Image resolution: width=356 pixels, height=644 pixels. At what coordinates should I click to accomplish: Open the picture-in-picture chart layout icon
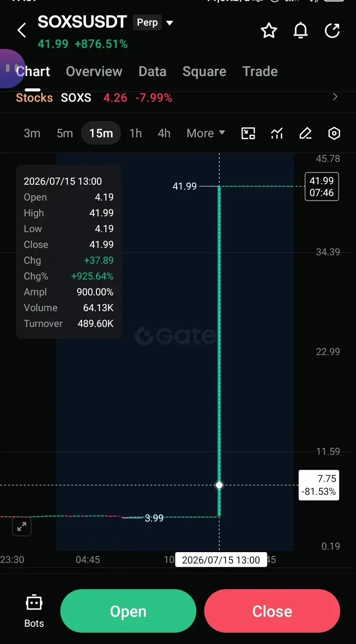(x=248, y=133)
